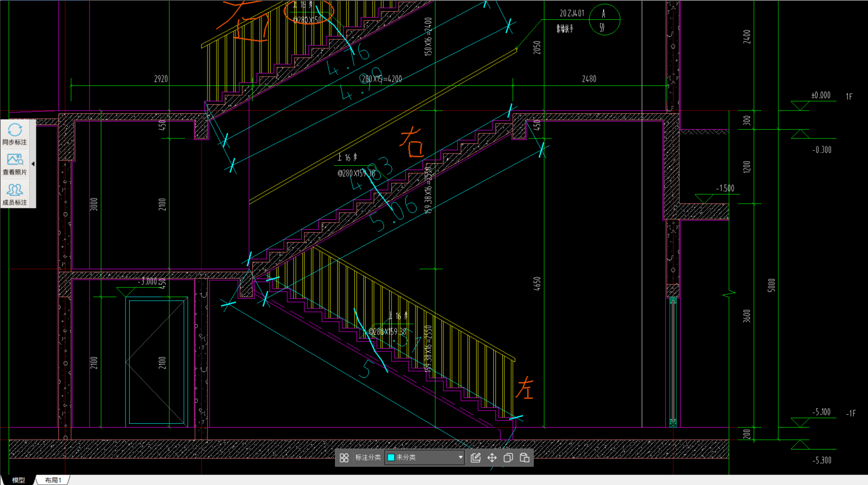Click the 2920 dimension text
Screen dimensions: 868x485
(161, 79)
